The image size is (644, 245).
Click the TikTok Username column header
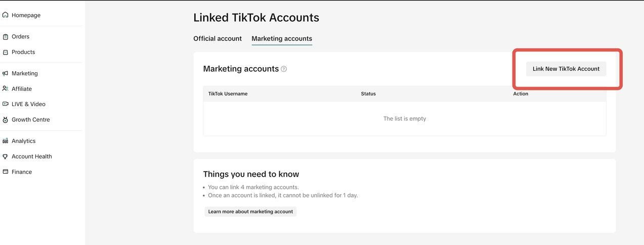pyautogui.click(x=228, y=94)
